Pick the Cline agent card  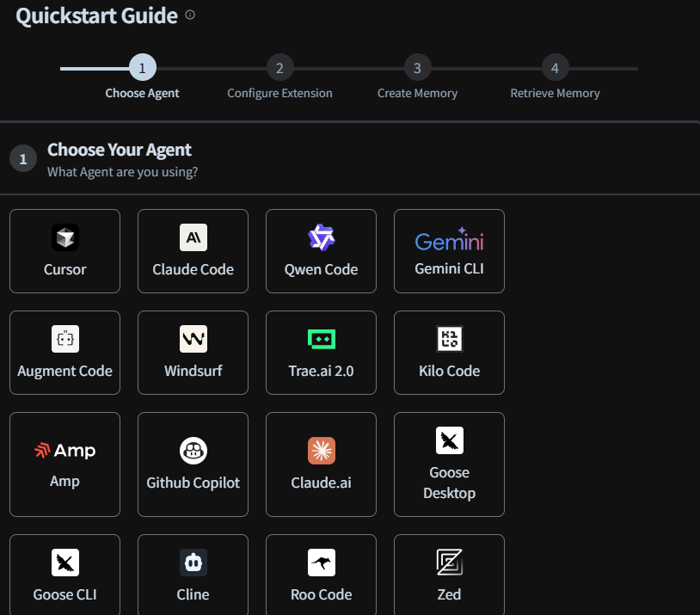coord(193,575)
